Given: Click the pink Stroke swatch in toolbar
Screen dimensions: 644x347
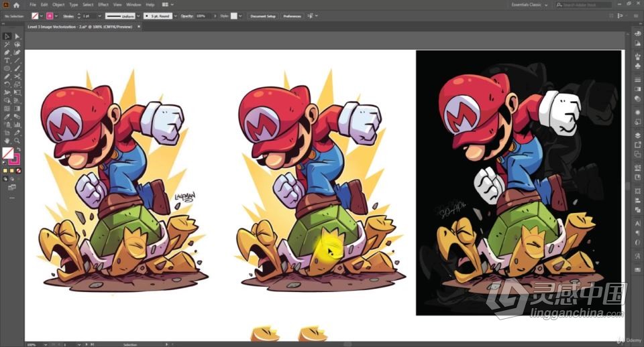Looking at the screenshot, I should 15,159.
